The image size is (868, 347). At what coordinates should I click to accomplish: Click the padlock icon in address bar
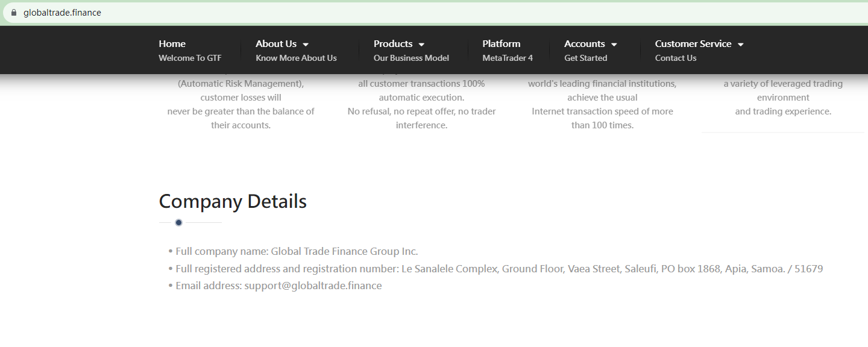click(x=14, y=13)
